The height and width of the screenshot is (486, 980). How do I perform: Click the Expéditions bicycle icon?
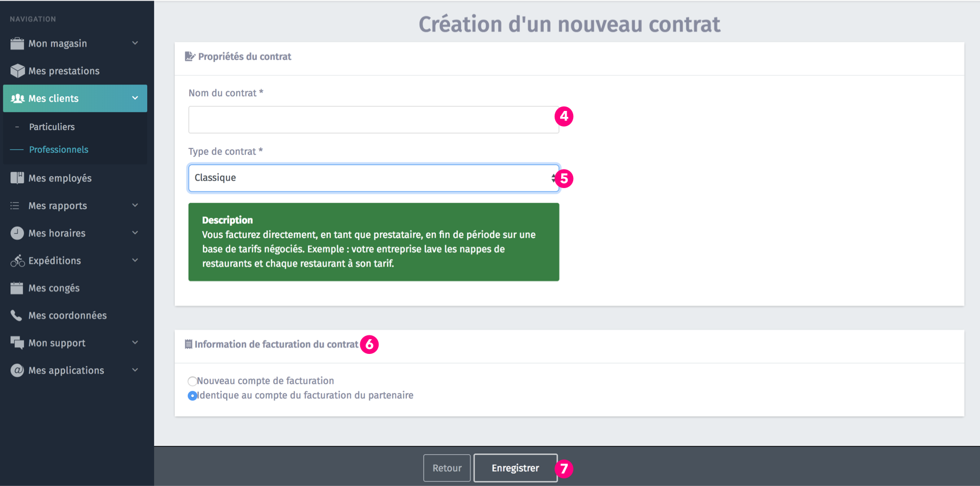click(x=17, y=261)
